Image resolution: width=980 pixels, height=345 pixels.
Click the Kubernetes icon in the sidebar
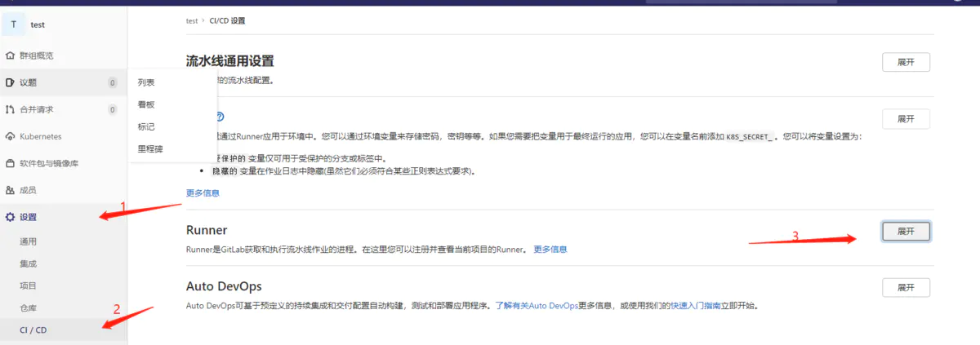tap(10, 136)
